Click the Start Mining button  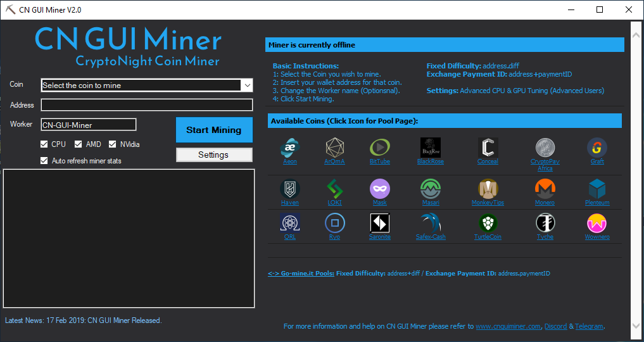click(214, 130)
